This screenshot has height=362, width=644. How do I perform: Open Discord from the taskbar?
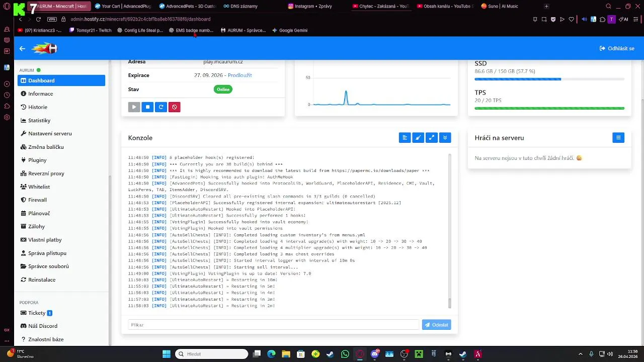coord(375,354)
